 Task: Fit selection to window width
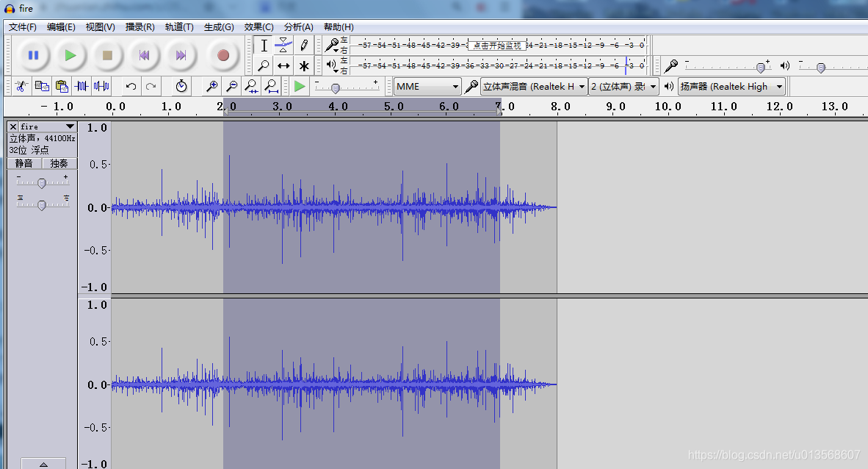[x=251, y=86]
